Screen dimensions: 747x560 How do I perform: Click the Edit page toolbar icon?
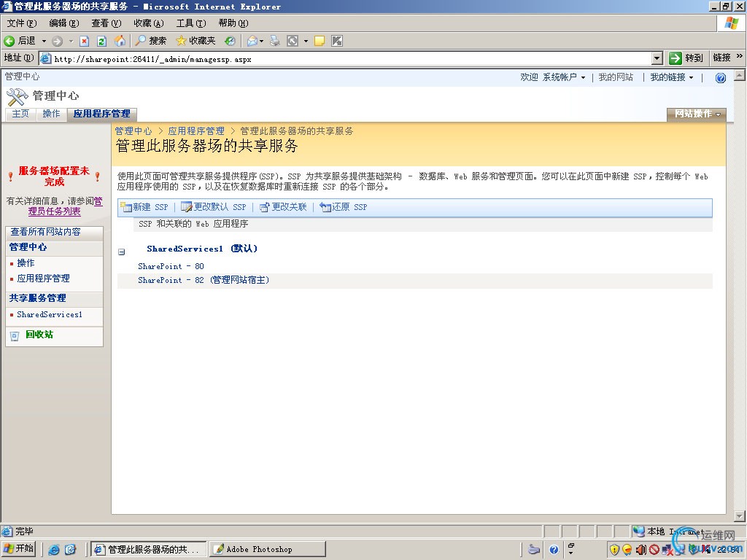coord(293,41)
